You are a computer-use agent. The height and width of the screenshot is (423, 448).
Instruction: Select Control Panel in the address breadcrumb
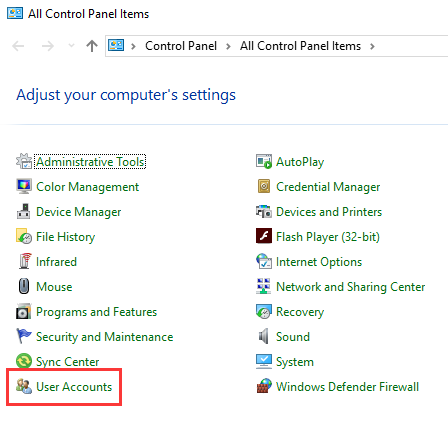click(x=181, y=46)
